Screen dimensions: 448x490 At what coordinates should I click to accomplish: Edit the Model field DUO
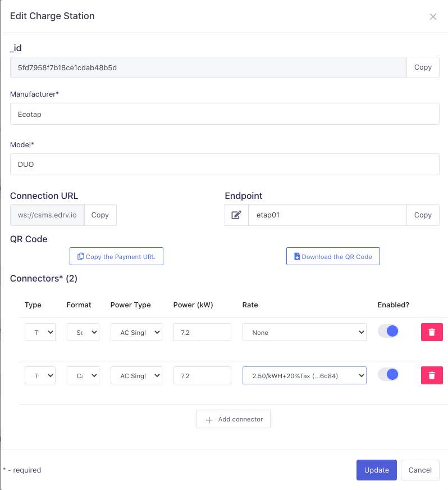click(225, 165)
